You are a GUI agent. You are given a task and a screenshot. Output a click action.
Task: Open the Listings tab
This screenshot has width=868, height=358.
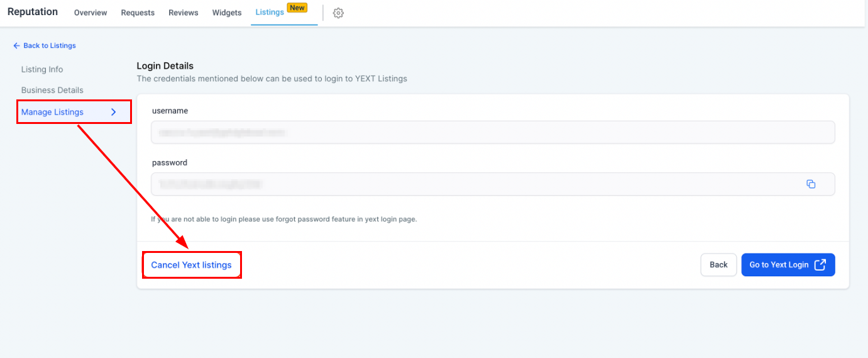(270, 13)
